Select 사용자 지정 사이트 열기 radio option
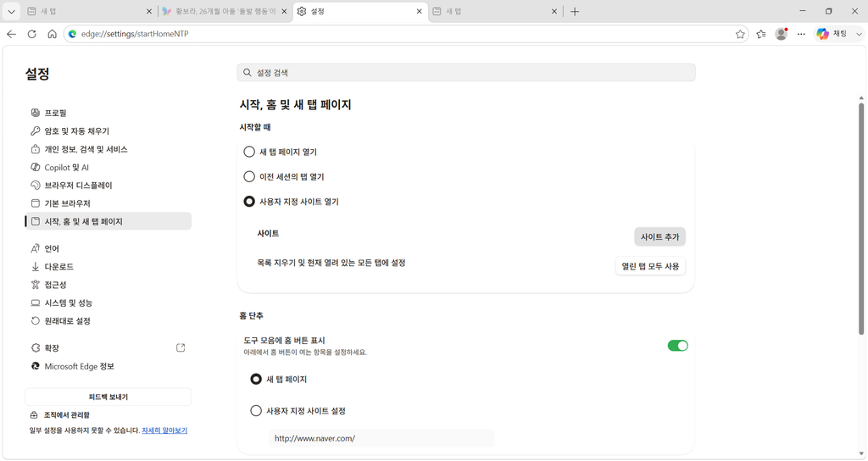Viewport: 868px width, 461px height. (x=250, y=202)
